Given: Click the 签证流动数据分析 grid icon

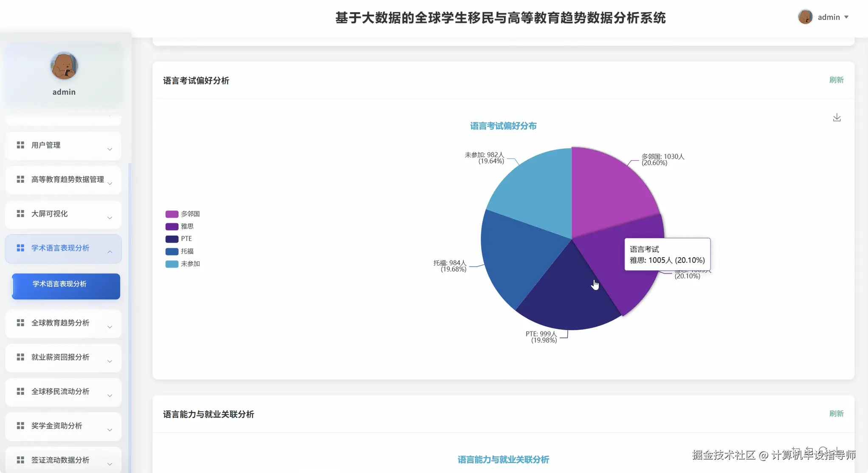Looking at the screenshot, I should [20, 459].
